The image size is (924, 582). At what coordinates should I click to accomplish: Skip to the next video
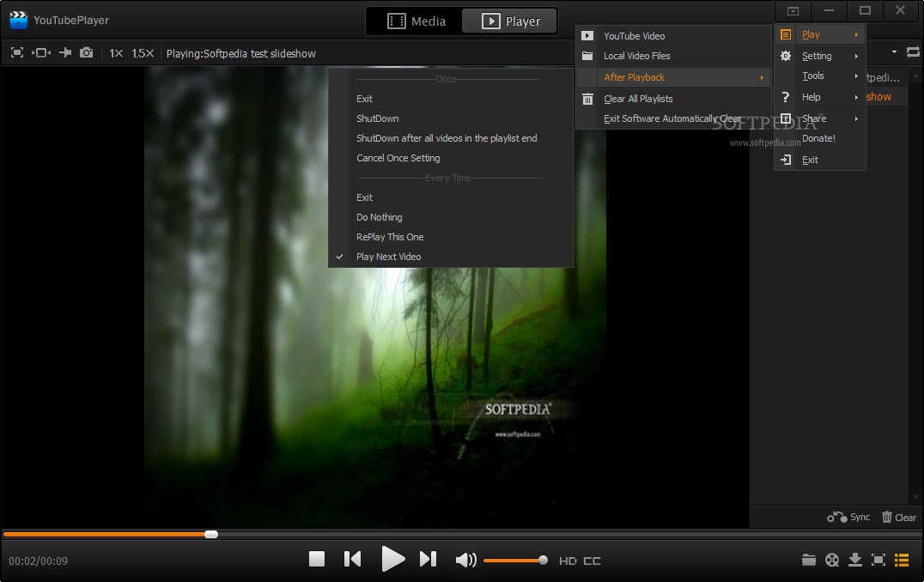click(x=428, y=559)
